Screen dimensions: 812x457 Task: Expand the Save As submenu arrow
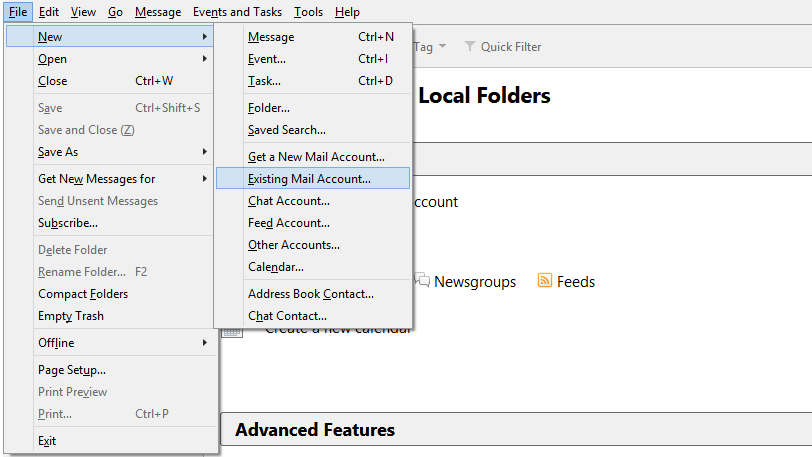[205, 152]
